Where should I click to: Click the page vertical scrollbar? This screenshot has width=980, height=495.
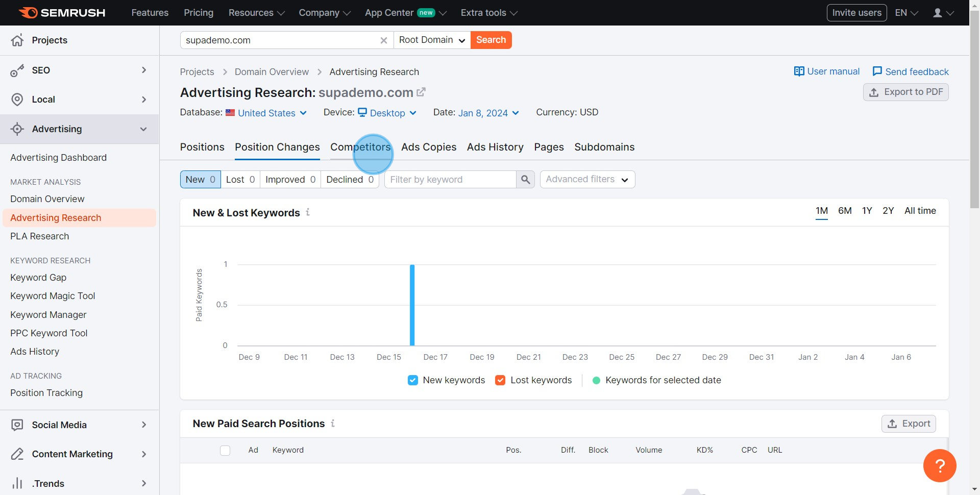pos(974,110)
